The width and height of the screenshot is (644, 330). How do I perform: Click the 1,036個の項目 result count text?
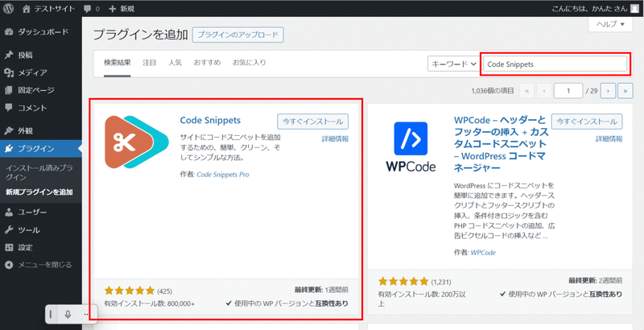[493, 91]
